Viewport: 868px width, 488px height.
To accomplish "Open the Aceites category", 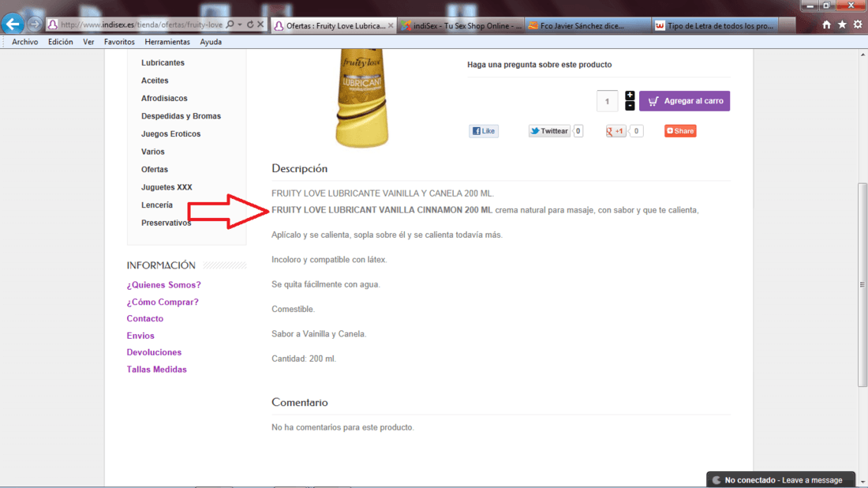I will click(155, 81).
